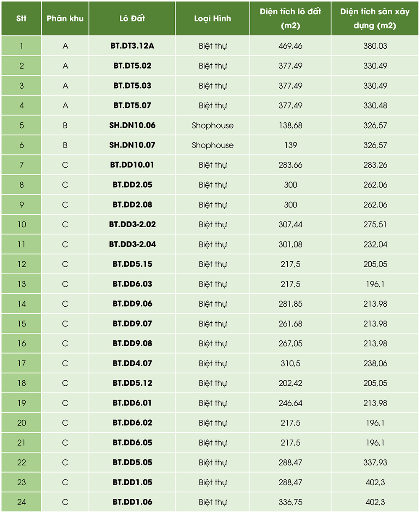The height and width of the screenshot is (513, 420).
Task: Select the "Loại Hình" column header
Action: point(213,18)
